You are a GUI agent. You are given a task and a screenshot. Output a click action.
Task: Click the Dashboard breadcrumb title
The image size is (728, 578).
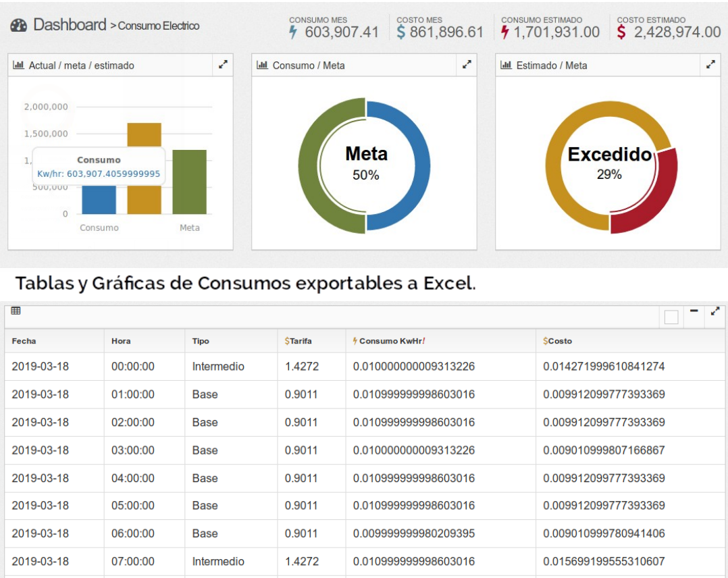coord(70,25)
